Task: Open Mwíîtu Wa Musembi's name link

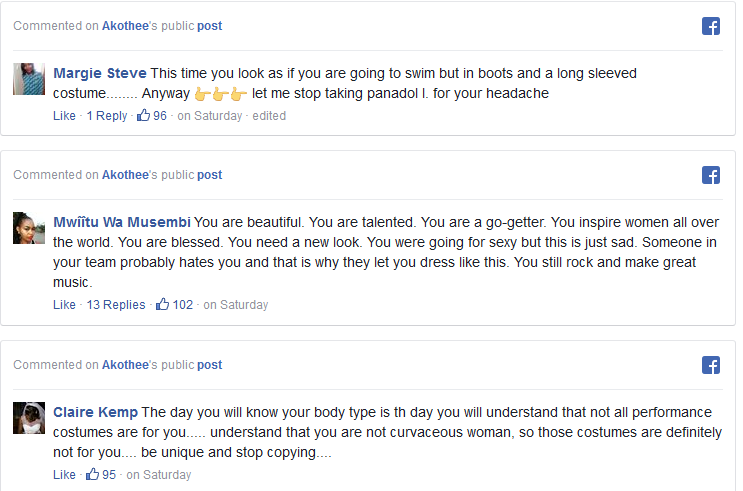Action: click(121, 222)
